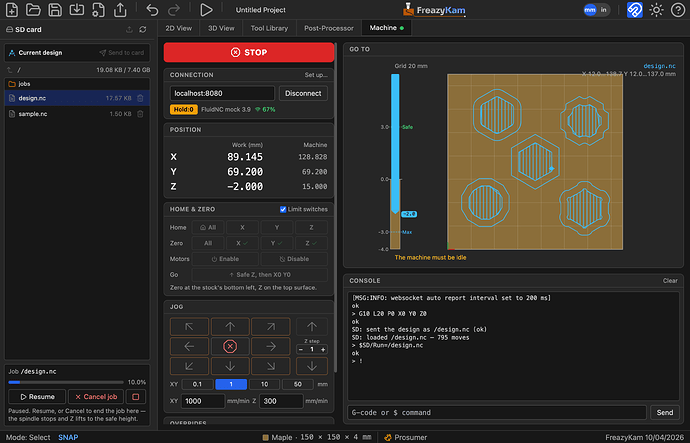Resume the paused job
The image size is (690, 443).
[x=37, y=397]
